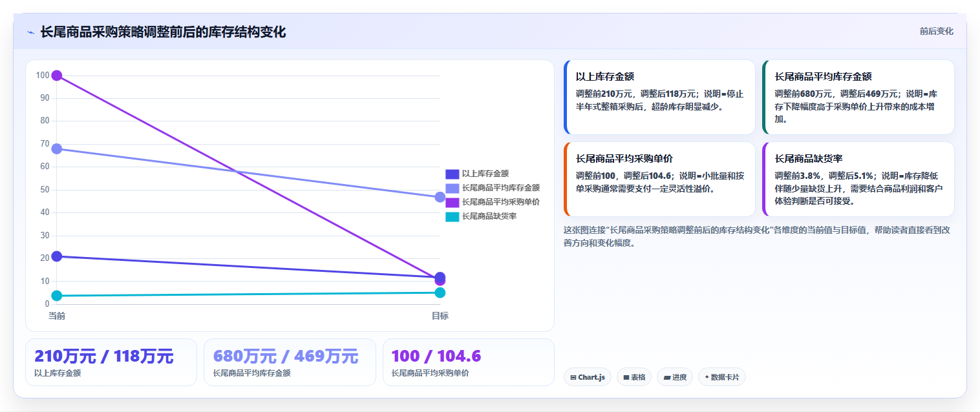The height and width of the screenshot is (412, 980).
Task: Click the indigo data point near 12 at 目标
Action: (x=440, y=276)
